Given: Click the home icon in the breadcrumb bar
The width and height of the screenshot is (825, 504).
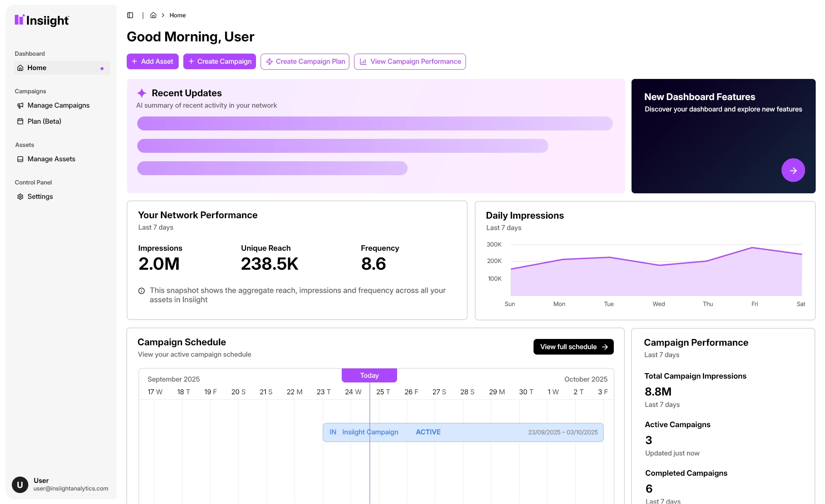Looking at the screenshot, I should [x=153, y=15].
